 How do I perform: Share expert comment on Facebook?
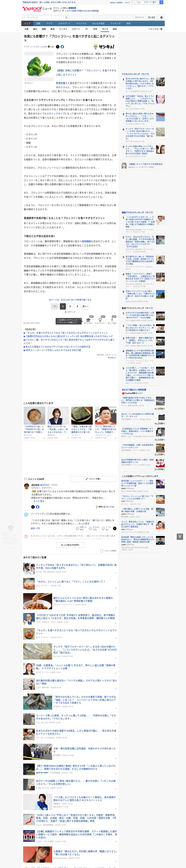(38, 507)
